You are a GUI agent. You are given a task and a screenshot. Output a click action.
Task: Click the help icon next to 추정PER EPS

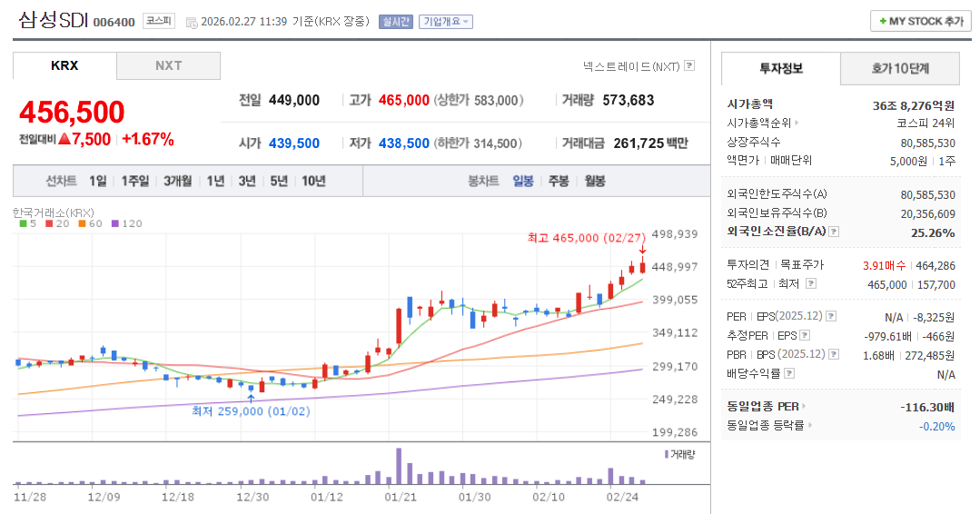[x=805, y=335]
